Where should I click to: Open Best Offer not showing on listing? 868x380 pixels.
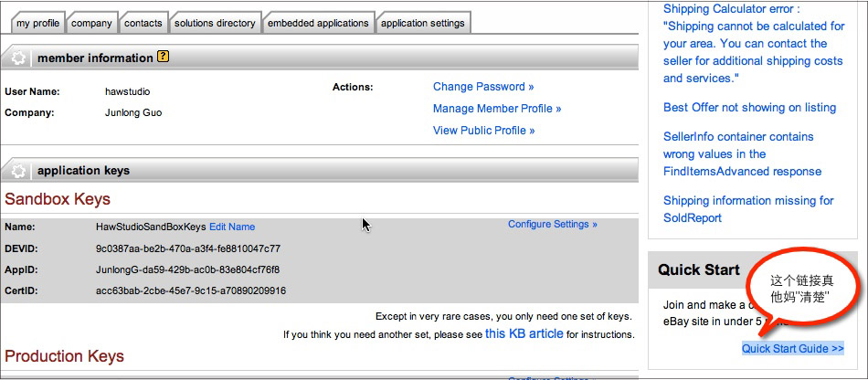coord(749,107)
